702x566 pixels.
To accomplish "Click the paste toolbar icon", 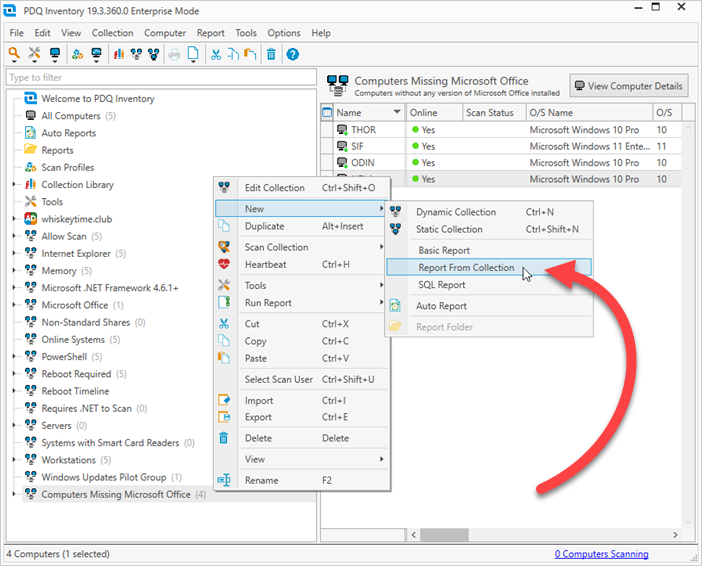I will 250,55.
